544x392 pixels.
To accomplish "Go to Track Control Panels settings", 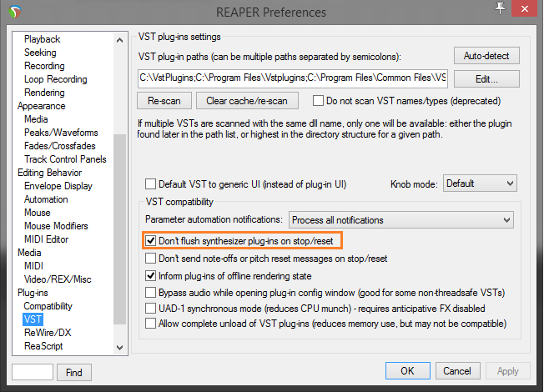I will pos(65,159).
